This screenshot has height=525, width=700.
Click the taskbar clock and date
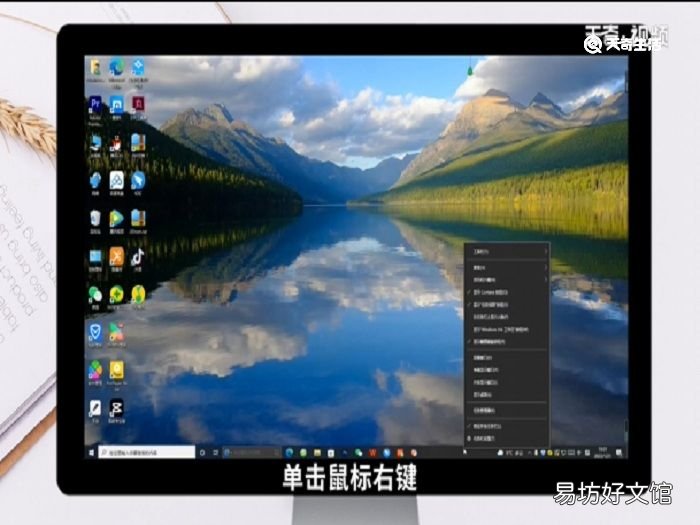602,452
